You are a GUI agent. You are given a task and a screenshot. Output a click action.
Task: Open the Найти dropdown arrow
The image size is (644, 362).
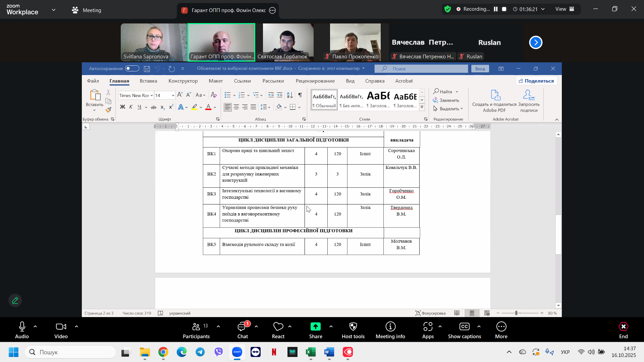click(457, 92)
